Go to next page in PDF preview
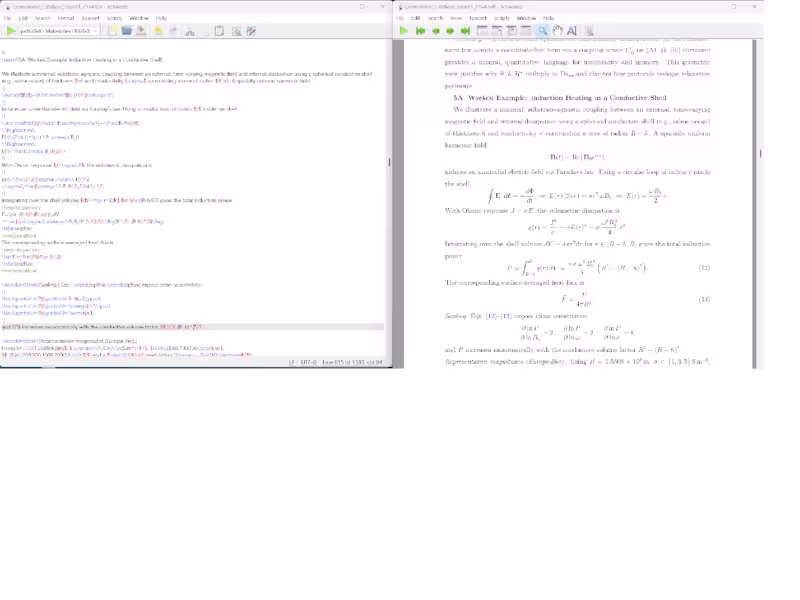 pos(450,31)
